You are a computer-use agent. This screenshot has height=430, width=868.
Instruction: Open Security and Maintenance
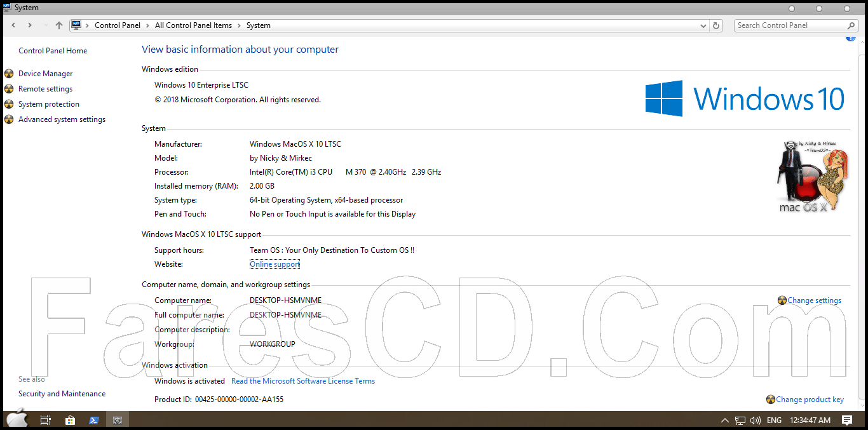tap(62, 394)
